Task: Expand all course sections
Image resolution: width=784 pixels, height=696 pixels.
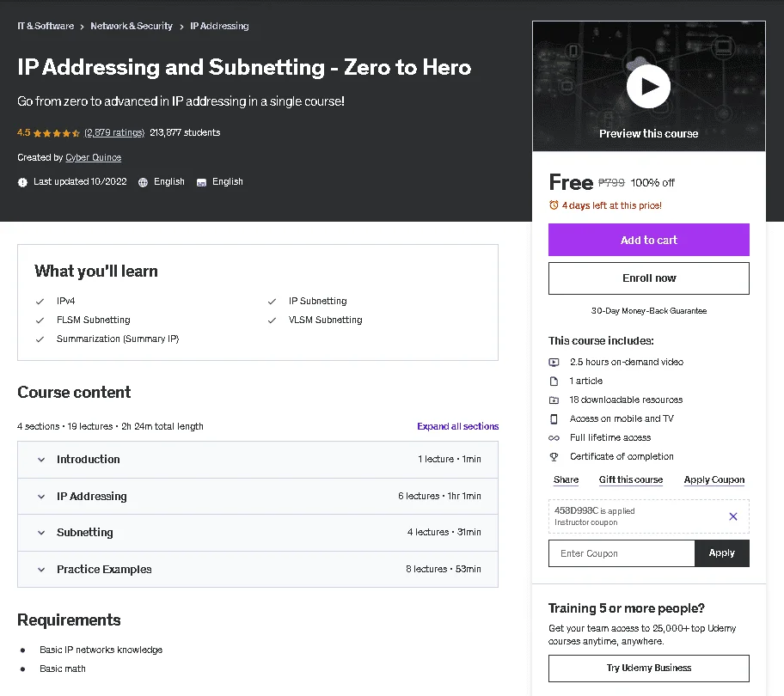Action: pos(458,426)
